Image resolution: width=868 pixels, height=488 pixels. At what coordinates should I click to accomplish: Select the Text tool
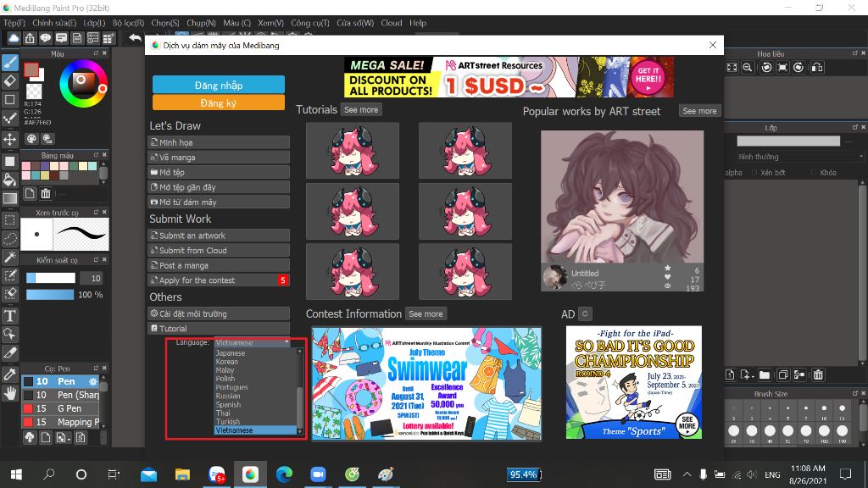tap(10, 316)
